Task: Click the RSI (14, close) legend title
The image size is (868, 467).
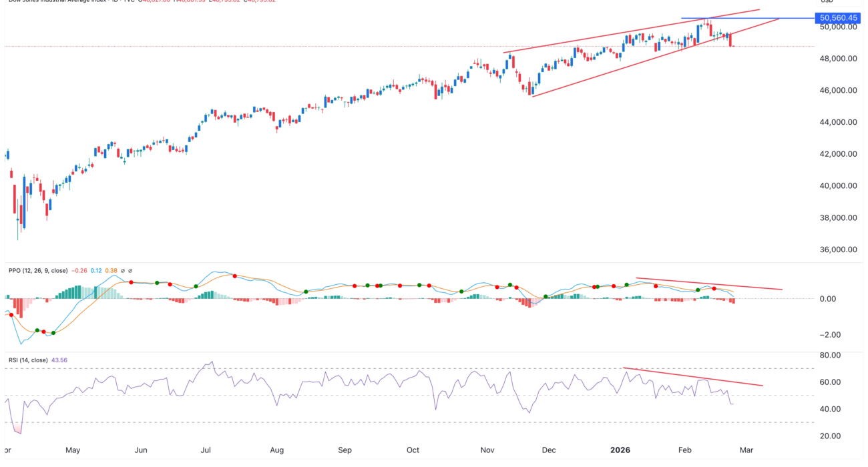Action: [28, 360]
